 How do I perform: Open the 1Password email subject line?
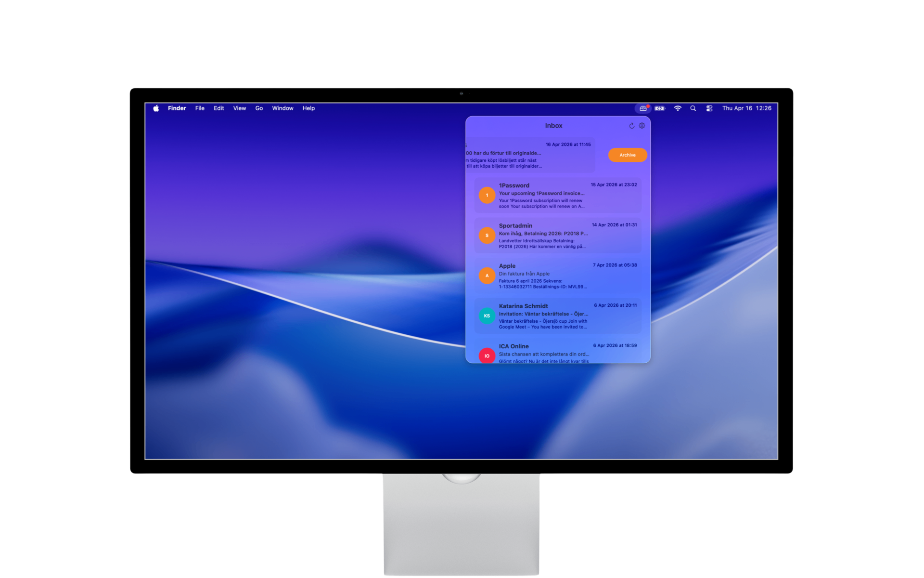click(541, 193)
